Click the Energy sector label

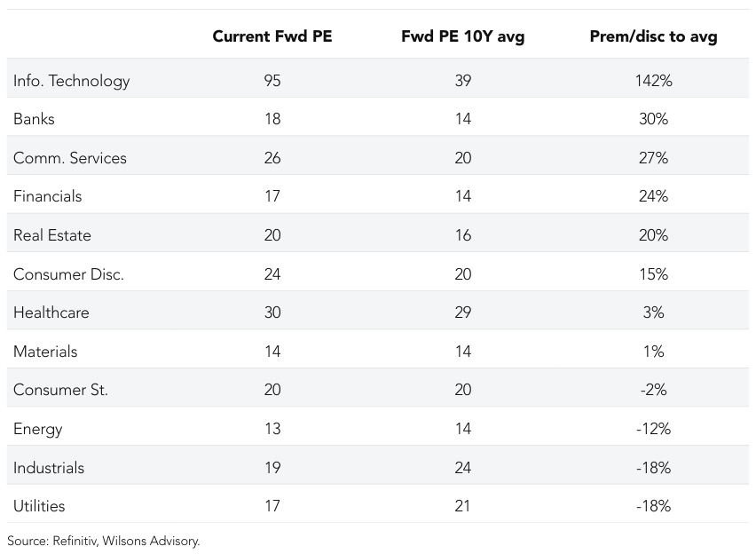[x=37, y=429]
